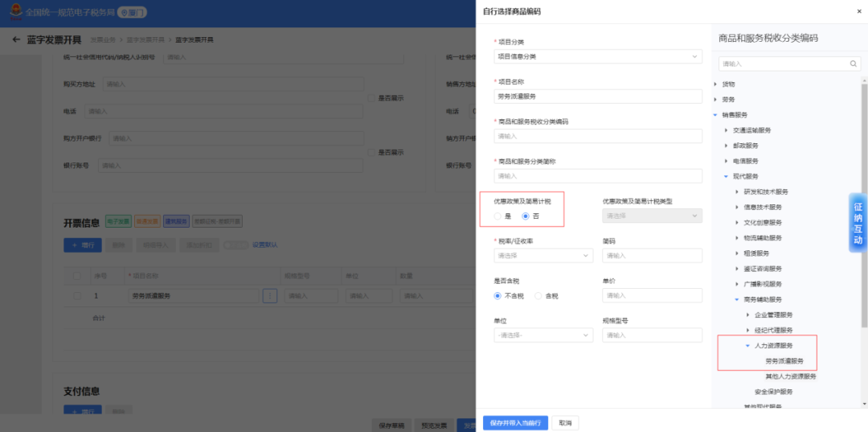Screen dimensions: 868x432
Task: Select 否 for 优惠政策及简易计税
Action: click(526, 216)
